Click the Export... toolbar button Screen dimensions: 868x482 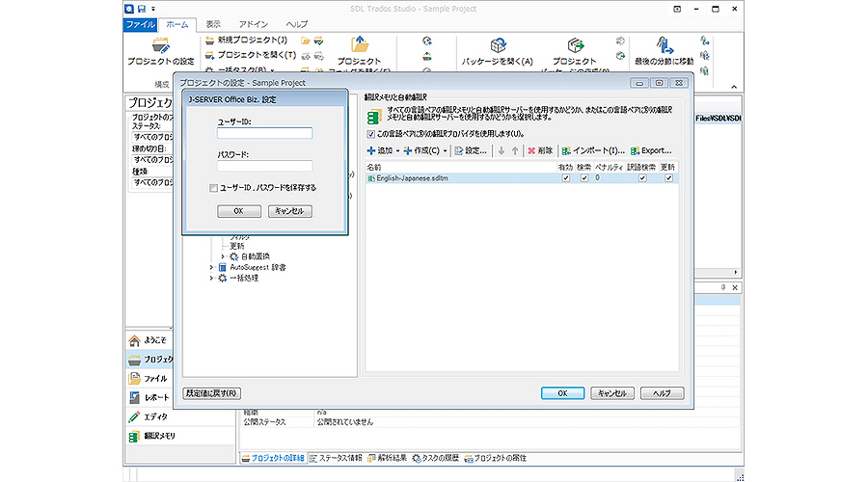pos(651,150)
